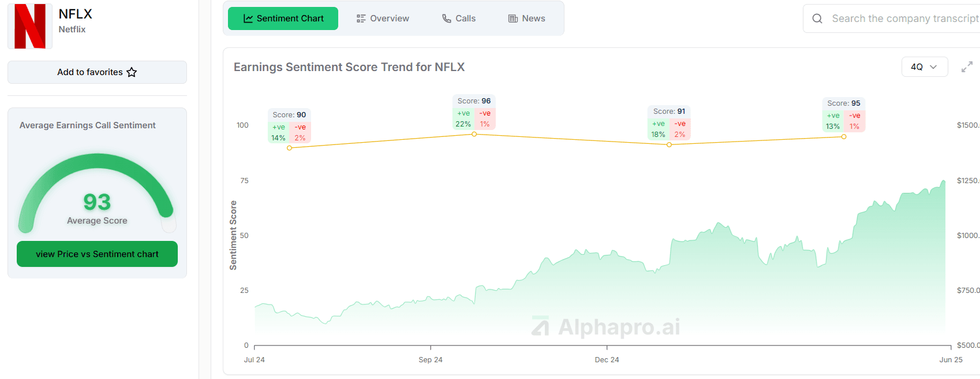This screenshot has height=379, width=980.
Task: Click the 'Score: 96' label
Action: tap(474, 101)
